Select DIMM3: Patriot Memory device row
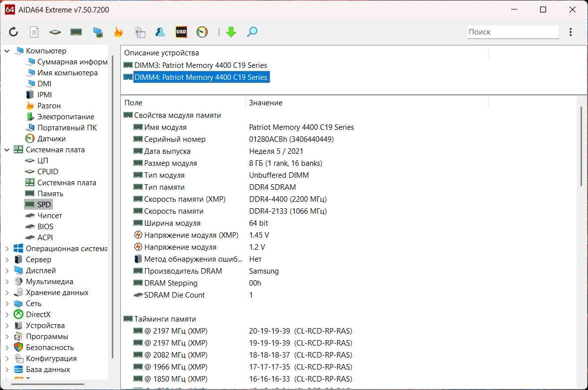 (195, 65)
